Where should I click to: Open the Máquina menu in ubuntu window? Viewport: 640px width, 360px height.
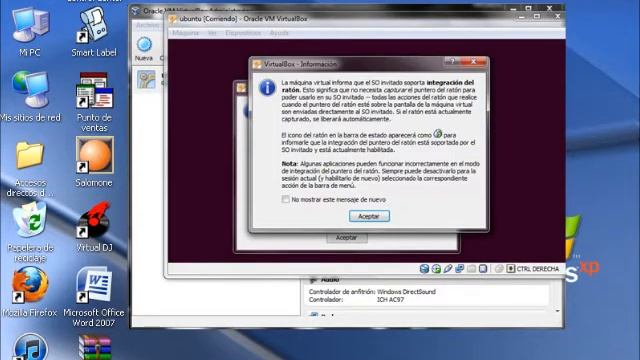point(185,33)
